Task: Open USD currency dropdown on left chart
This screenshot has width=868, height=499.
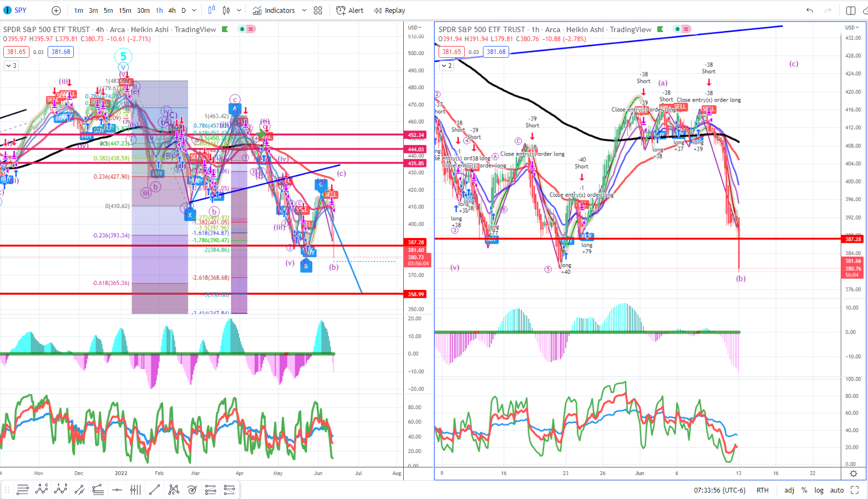Action: tap(414, 27)
